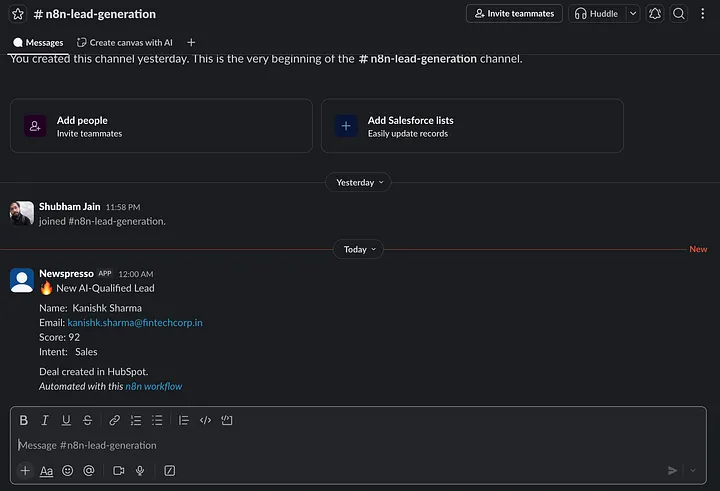
Task: Toggle italic formatting
Action: pos(45,420)
